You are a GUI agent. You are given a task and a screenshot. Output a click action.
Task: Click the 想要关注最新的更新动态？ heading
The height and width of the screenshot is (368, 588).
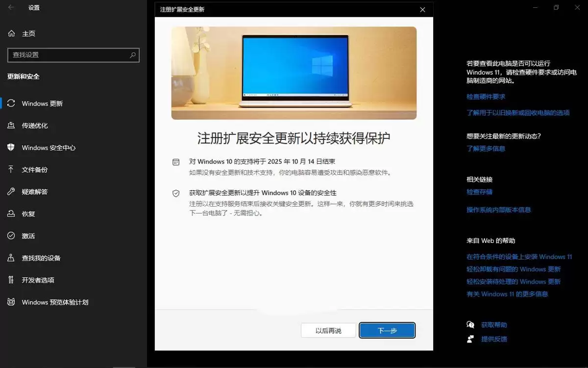(x=504, y=136)
